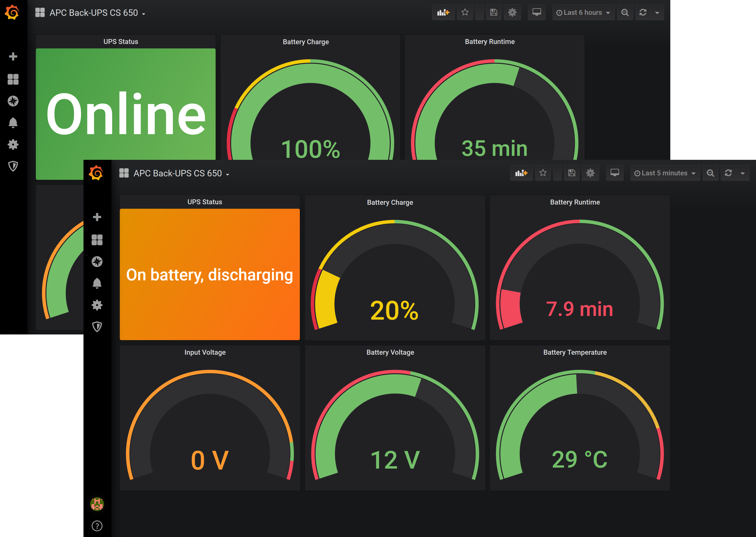This screenshot has width=756, height=537.
Task: Open Server Admin shield in front sidebar
Action: [97, 327]
